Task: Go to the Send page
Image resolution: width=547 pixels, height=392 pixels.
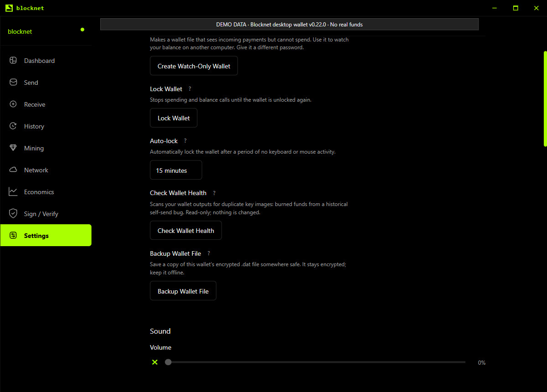Action: [46, 83]
